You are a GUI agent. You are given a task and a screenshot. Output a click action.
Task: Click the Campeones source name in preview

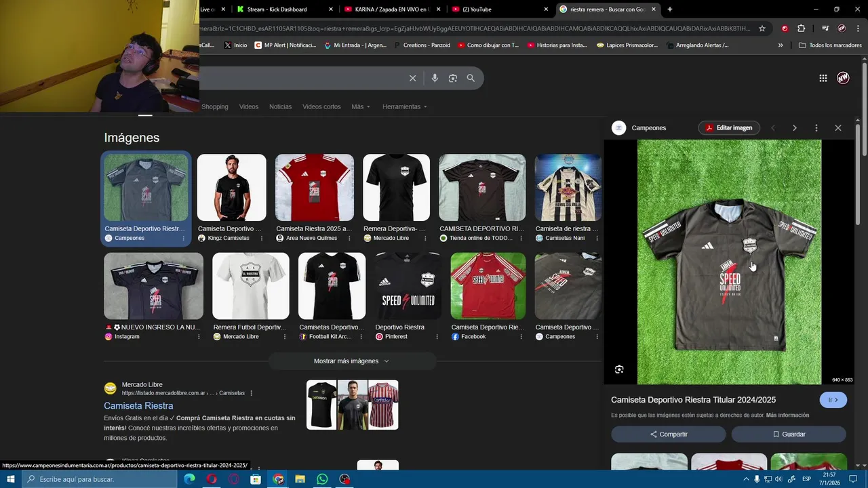point(648,127)
